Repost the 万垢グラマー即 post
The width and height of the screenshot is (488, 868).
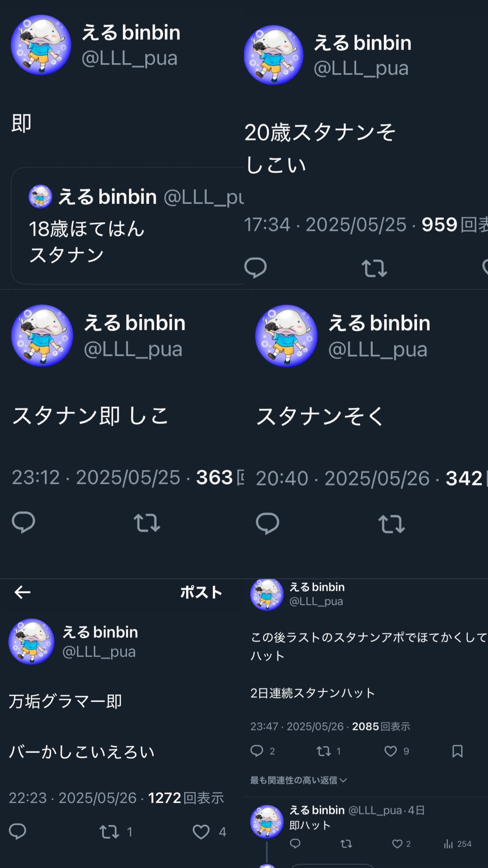coord(116,832)
